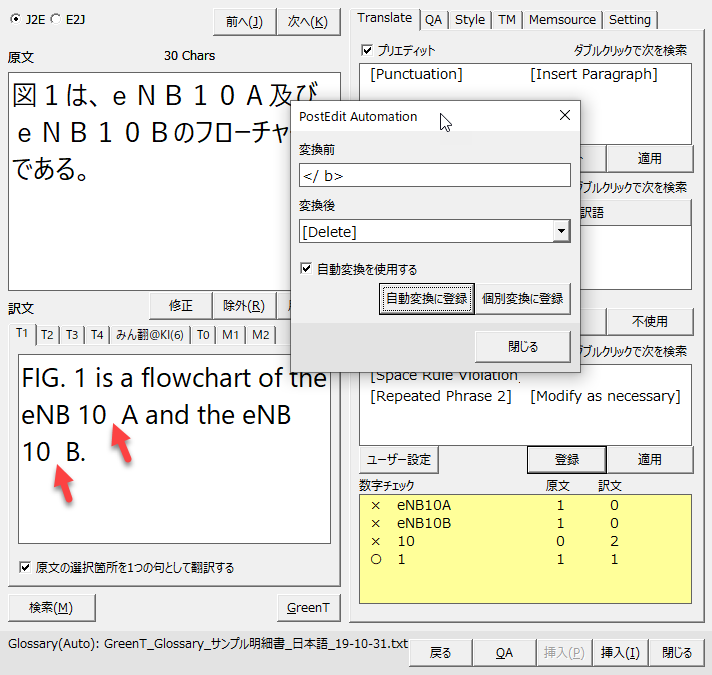Select the T2 translation tab

pyautogui.click(x=47, y=335)
